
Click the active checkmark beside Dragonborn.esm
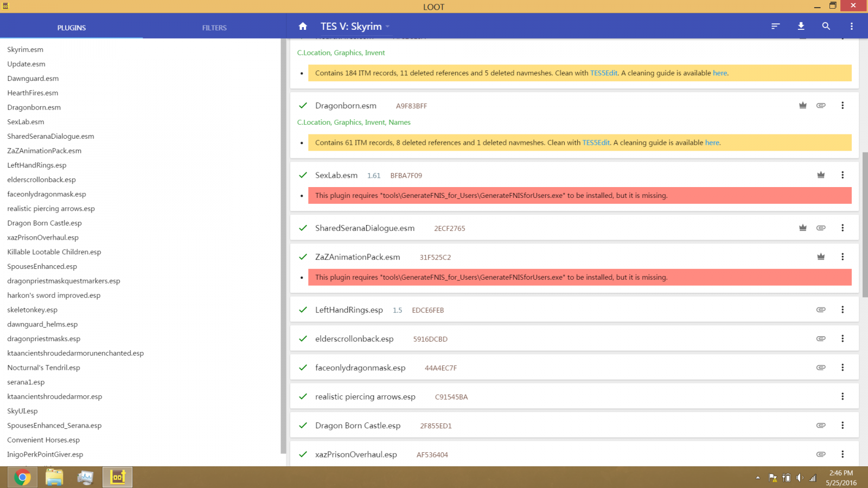click(x=303, y=105)
